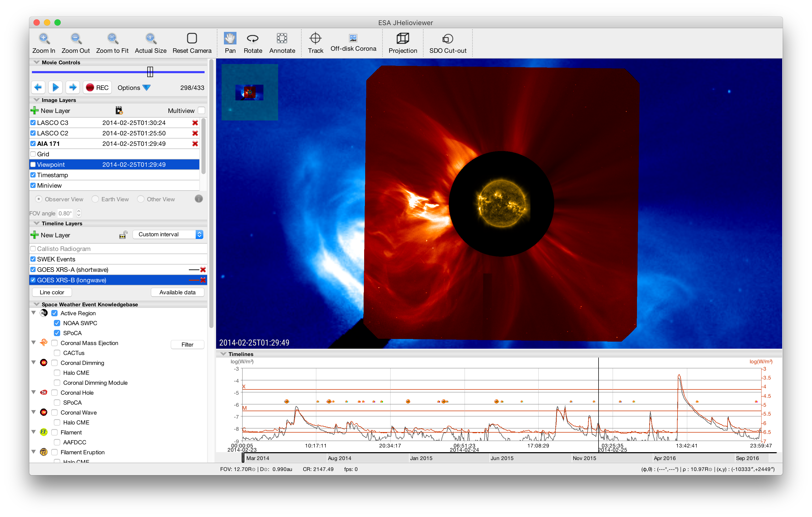Select the Annotate tool
812x517 pixels.
coord(282,43)
